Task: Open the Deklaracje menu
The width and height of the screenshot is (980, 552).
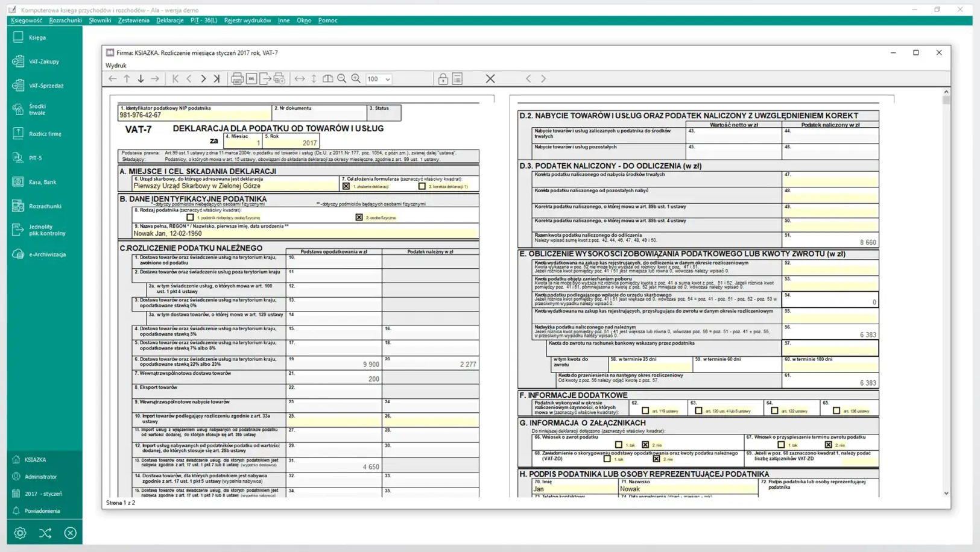Action: pyautogui.click(x=170, y=20)
